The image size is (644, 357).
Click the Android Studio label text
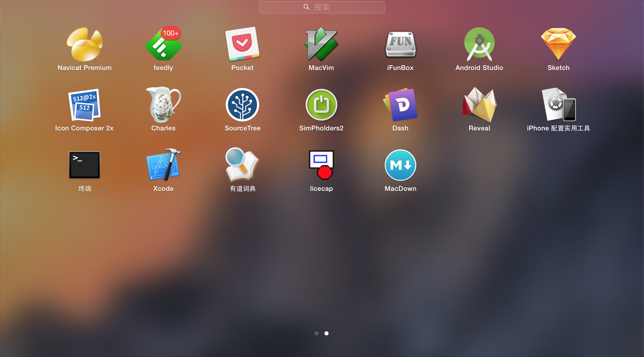(x=479, y=68)
